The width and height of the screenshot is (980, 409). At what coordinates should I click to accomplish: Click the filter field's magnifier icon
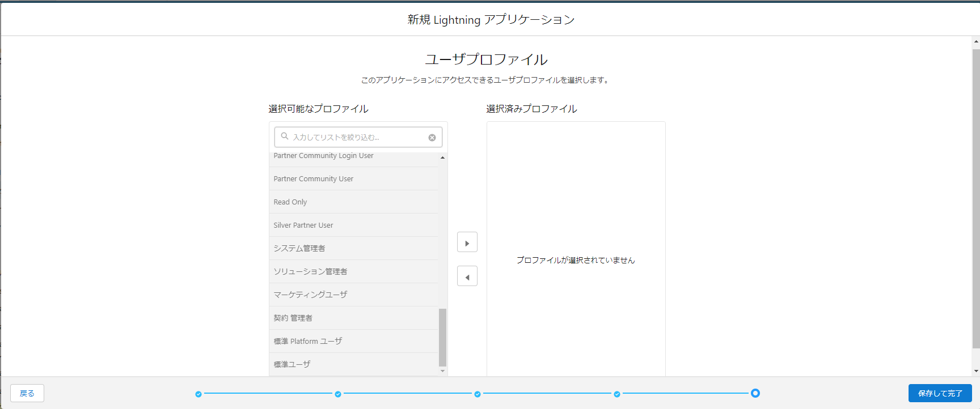coord(285,137)
